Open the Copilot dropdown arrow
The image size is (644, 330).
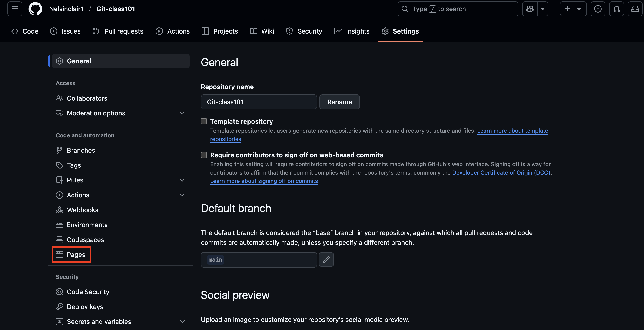(x=542, y=9)
